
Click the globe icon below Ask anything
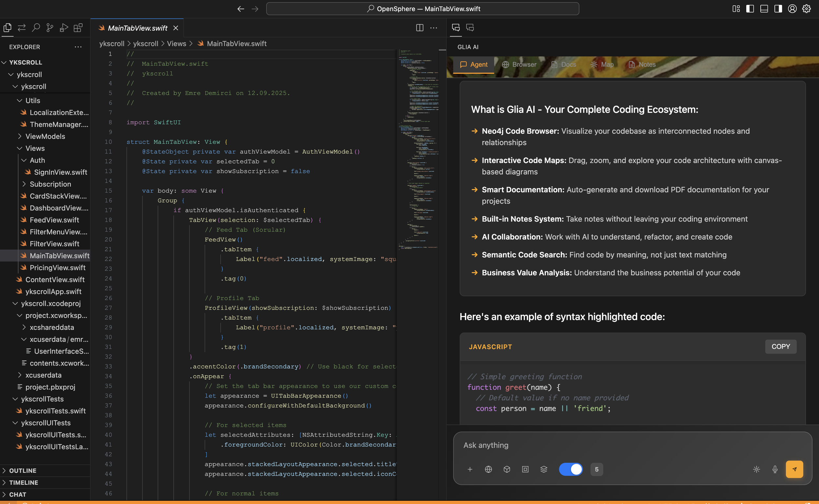click(x=488, y=469)
